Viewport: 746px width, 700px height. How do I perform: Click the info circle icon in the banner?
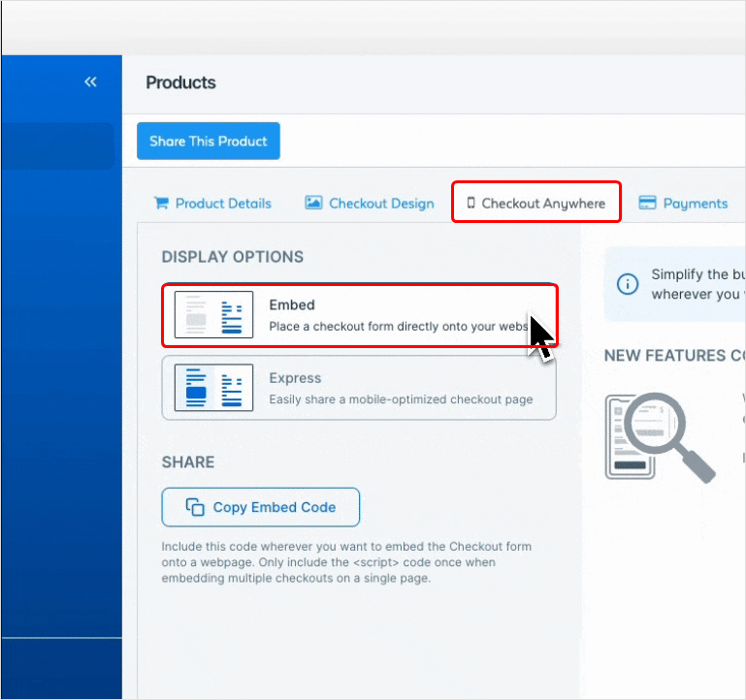point(629,284)
